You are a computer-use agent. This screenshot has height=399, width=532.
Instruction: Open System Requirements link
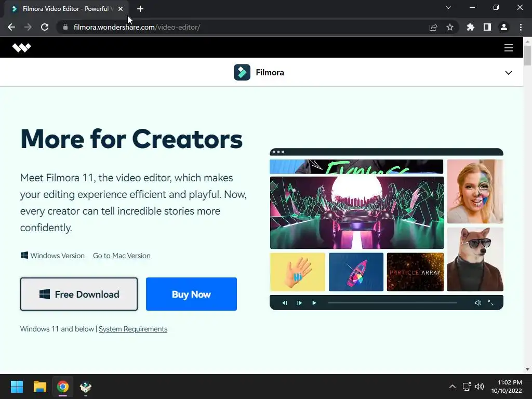(x=133, y=329)
